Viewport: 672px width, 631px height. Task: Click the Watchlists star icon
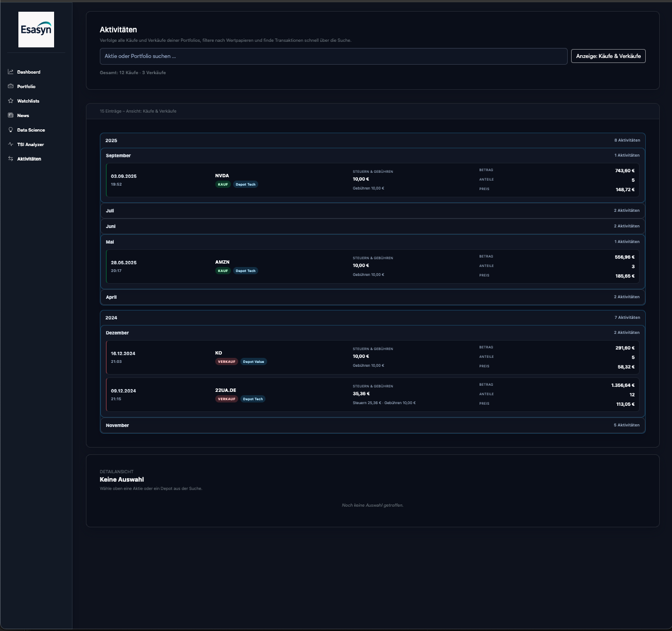pos(11,101)
